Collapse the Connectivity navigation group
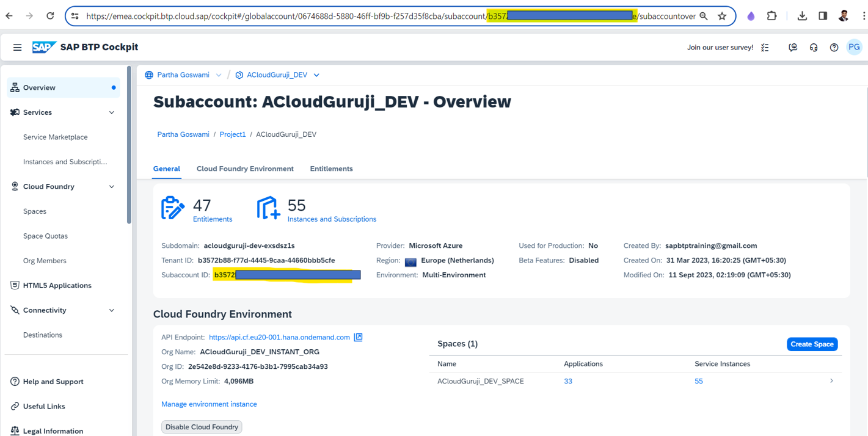The width and height of the screenshot is (868, 436). [x=112, y=310]
